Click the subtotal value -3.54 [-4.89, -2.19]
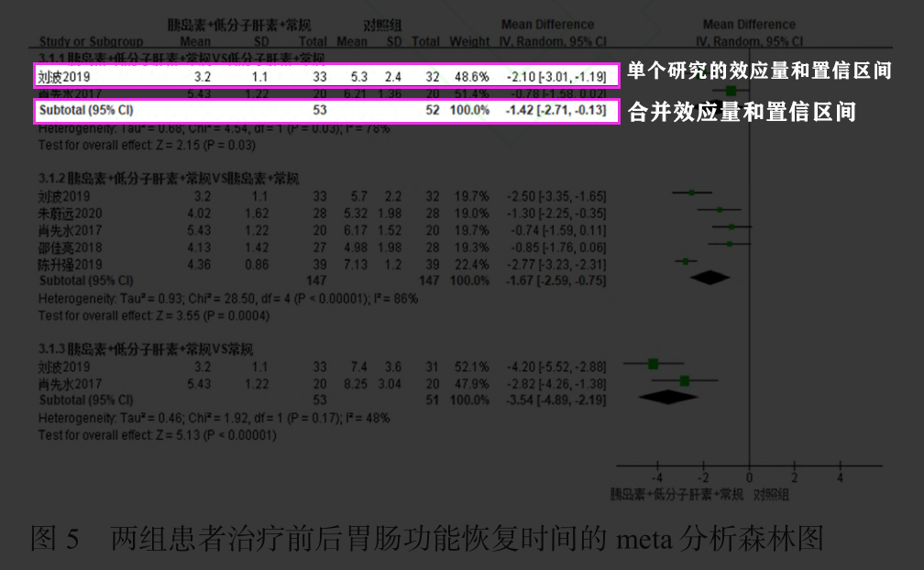 [x=556, y=400]
